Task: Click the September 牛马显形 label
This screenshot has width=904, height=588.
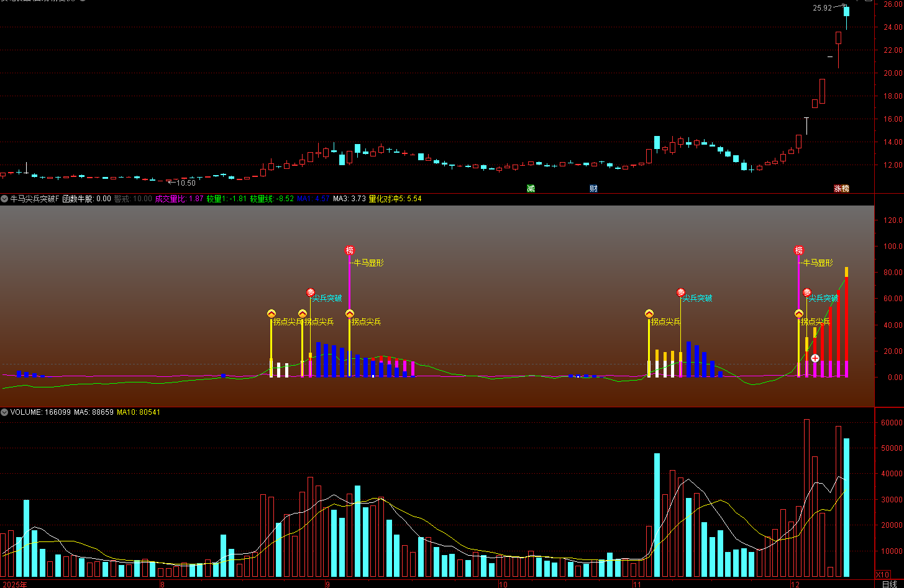Action: 369,263
